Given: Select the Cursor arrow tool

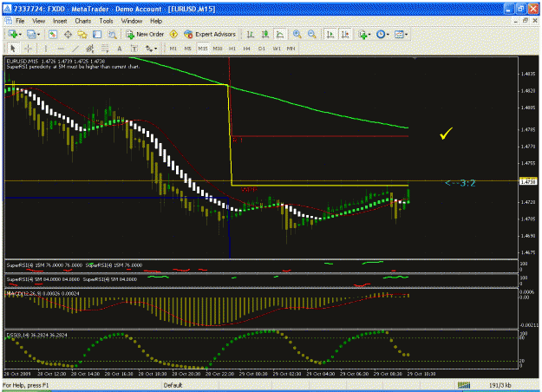Looking at the screenshot, I should point(13,49).
